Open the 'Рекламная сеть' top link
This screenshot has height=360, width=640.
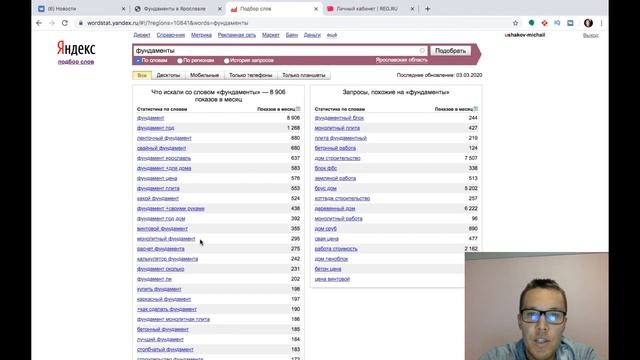coord(237,35)
